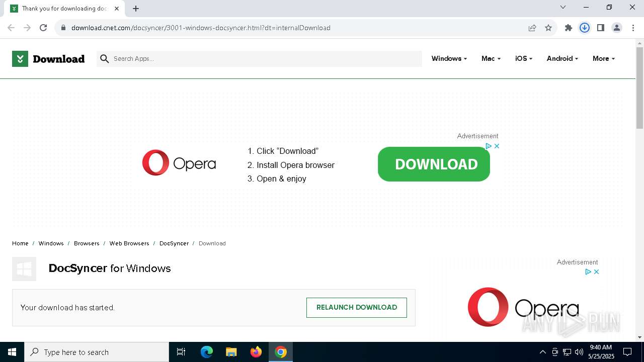Click the browser address bar URL
The image size is (644, 362).
201,28
